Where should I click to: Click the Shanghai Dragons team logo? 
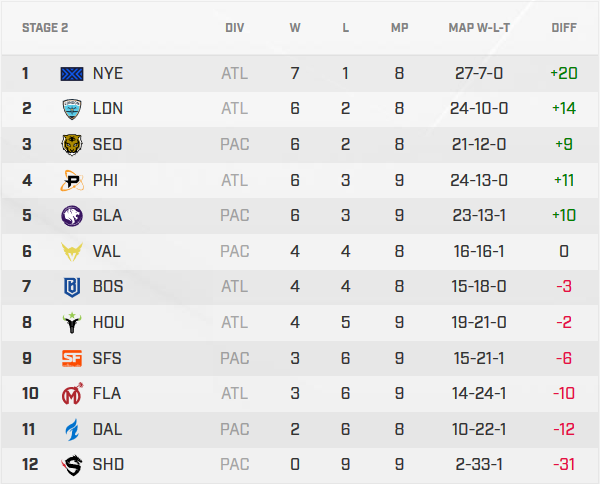[x=73, y=465]
